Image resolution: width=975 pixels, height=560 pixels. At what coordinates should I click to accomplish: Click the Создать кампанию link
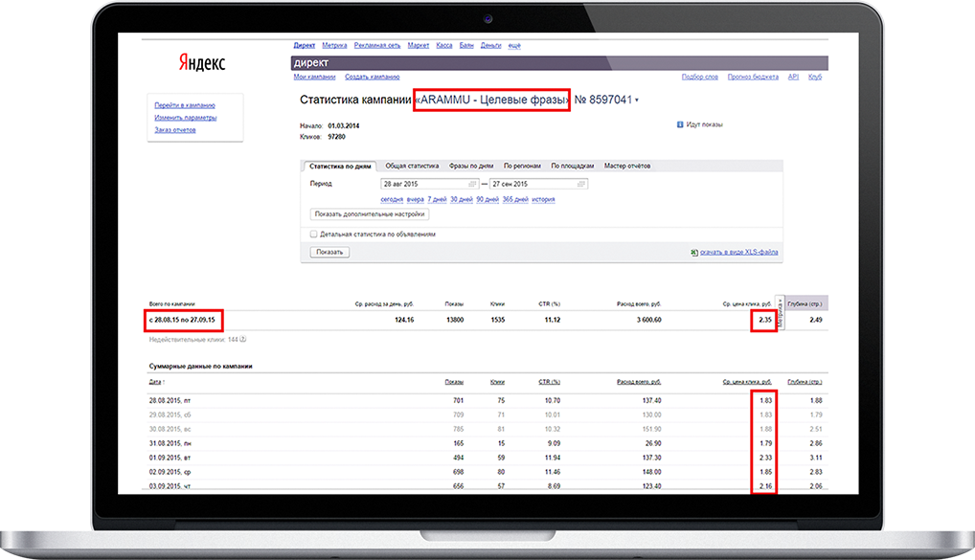(373, 78)
